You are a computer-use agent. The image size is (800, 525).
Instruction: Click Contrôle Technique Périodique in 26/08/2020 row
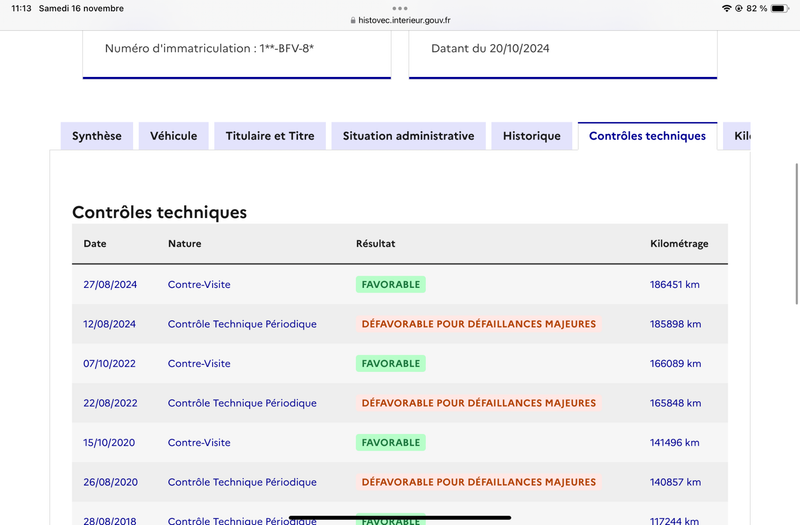point(242,482)
